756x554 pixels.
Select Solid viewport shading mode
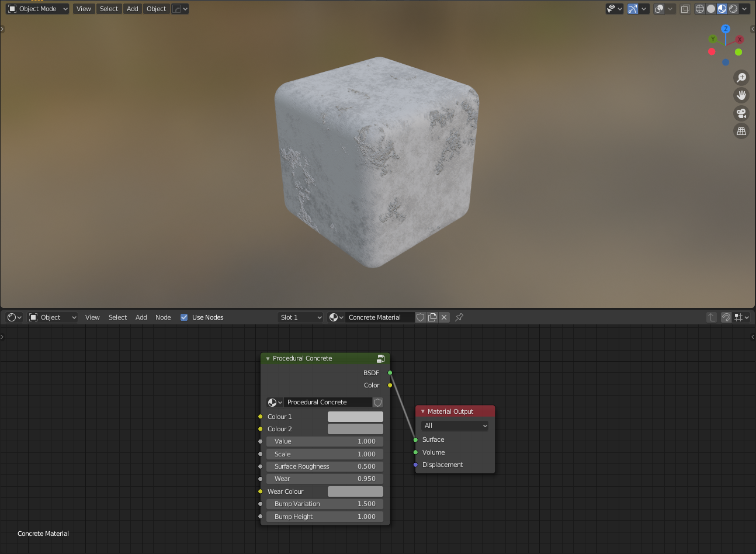point(710,8)
